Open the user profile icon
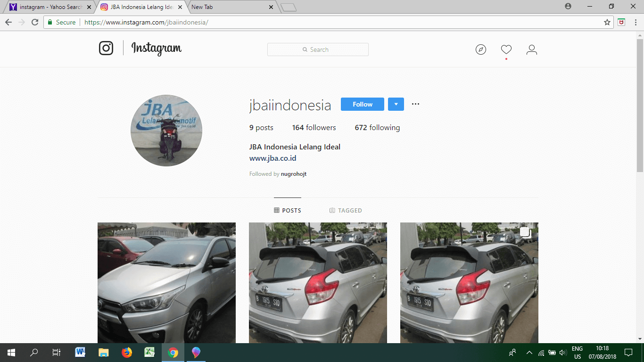The width and height of the screenshot is (644, 362). [x=531, y=49]
